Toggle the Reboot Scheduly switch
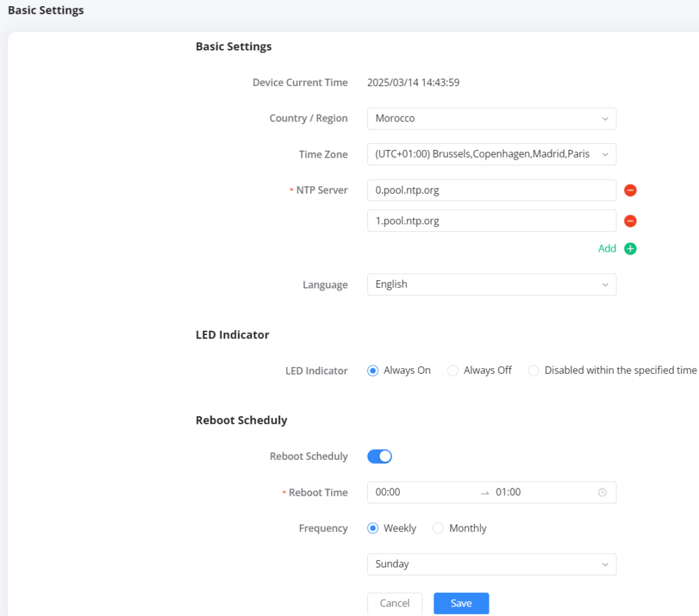 380,456
